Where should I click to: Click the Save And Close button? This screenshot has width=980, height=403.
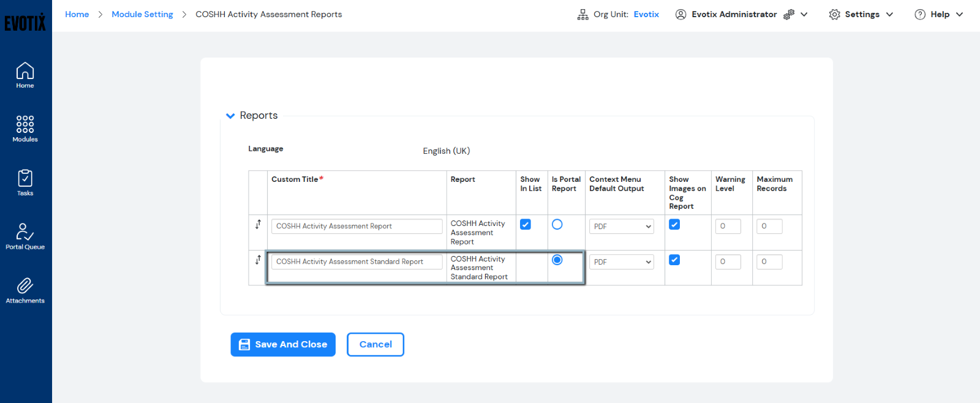283,345
